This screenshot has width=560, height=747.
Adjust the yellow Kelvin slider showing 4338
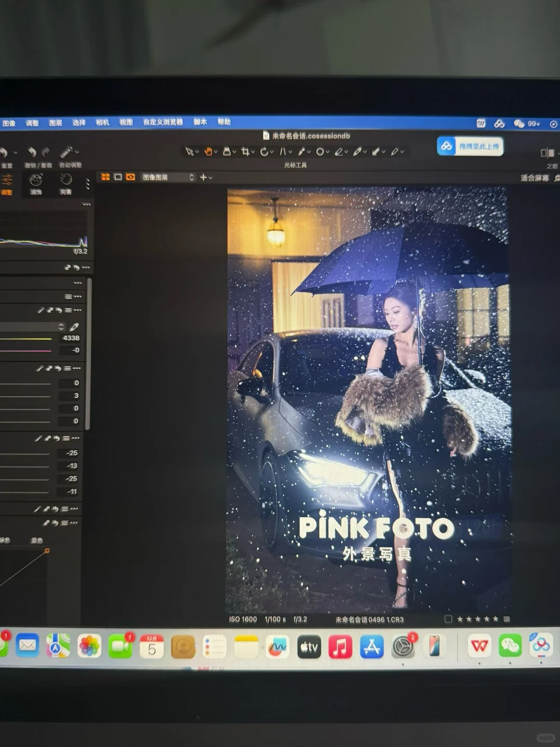[x=26, y=338]
